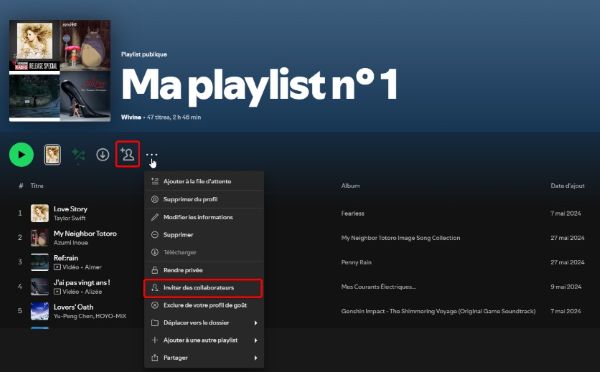The width and height of the screenshot is (600, 372).
Task: Click the '9 mai 2024' date cell
Action: tap(566, 287)
